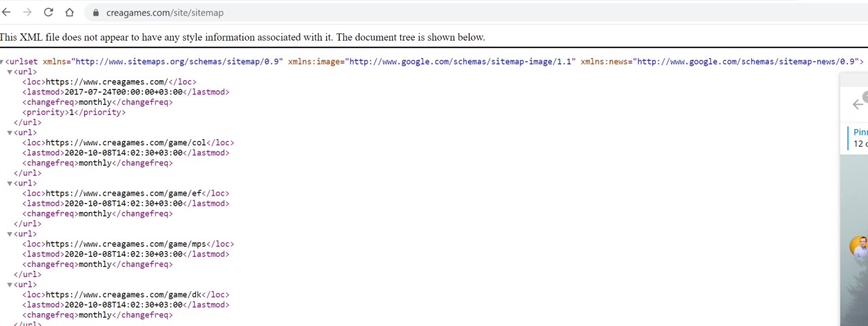This screenshot has width=868, height=326.
Task: Click lastmod value 2017-07-24T00:00:00+03:00
Action: click(x=123, y=92)
